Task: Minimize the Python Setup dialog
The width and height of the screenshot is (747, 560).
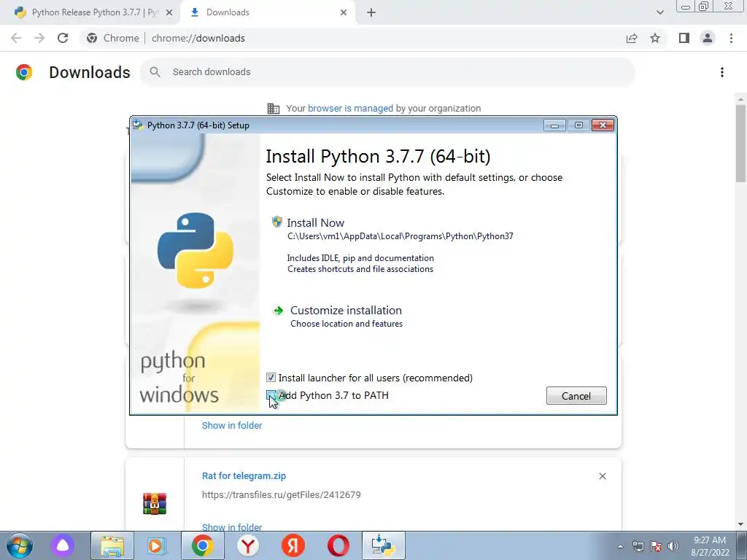Action: (554, 125)
